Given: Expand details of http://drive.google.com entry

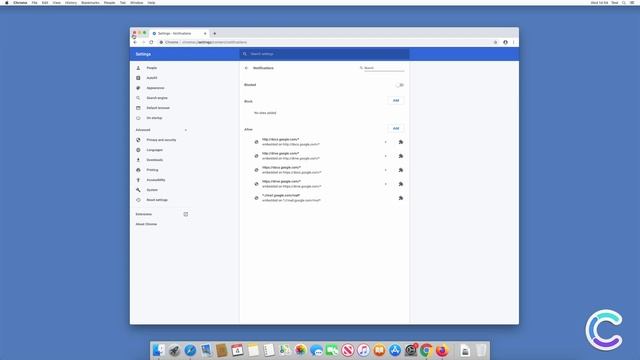Looking at the screenshot, I should [385, 156].
